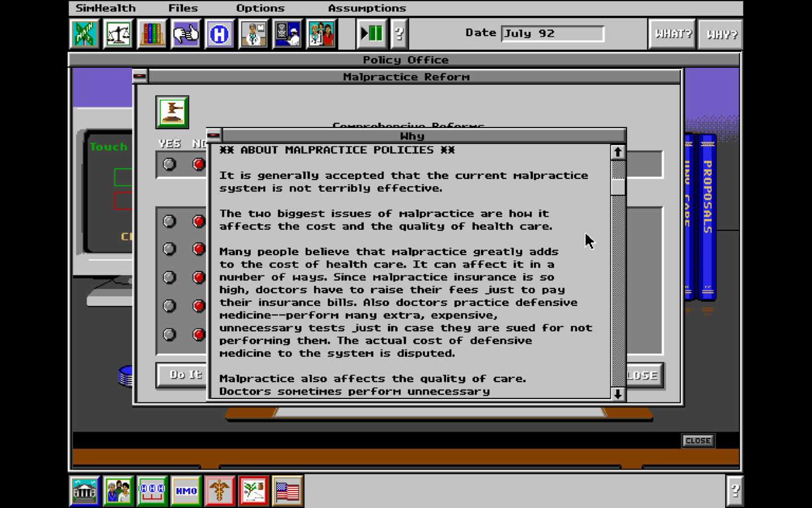This screenshot has width=812, height=508.
Task: Click the question mark in the bottom bar
Action: (x=735, y=491)
